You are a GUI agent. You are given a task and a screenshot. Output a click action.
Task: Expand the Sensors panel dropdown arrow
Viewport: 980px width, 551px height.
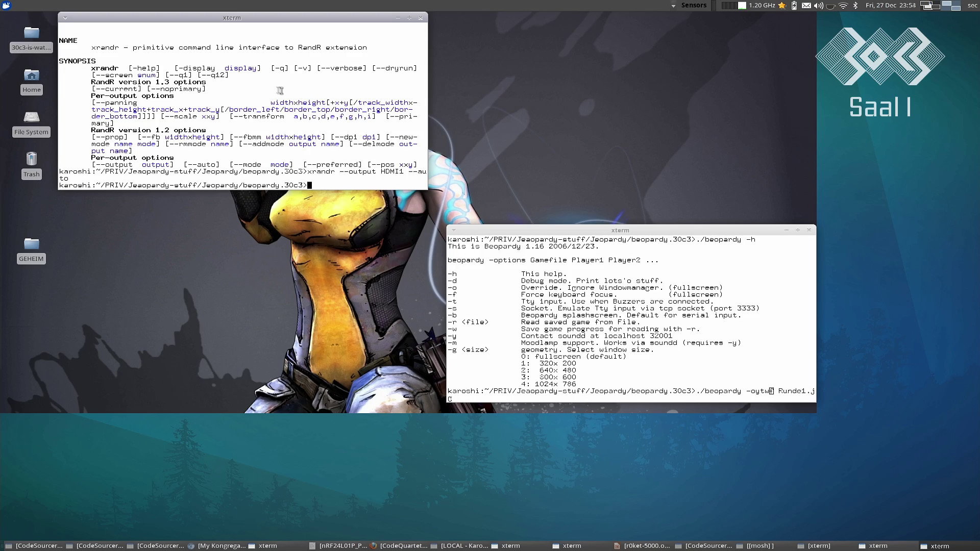[673, 6]
